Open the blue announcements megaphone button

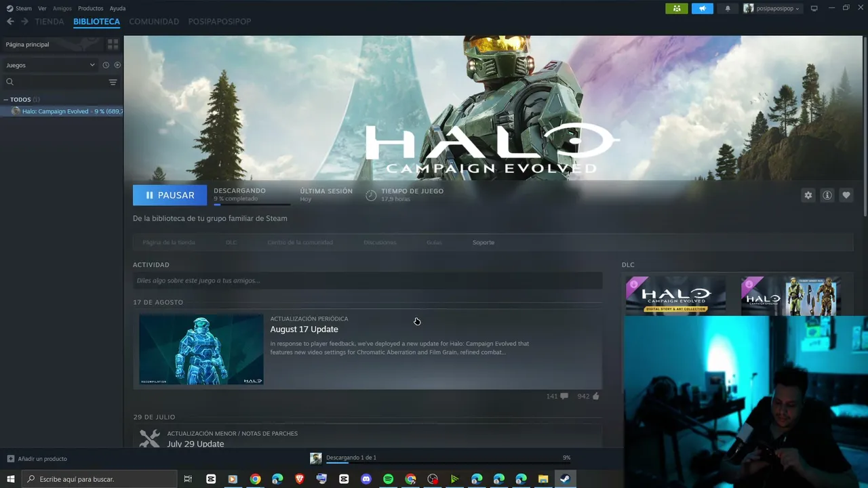[x=703, y=8]
